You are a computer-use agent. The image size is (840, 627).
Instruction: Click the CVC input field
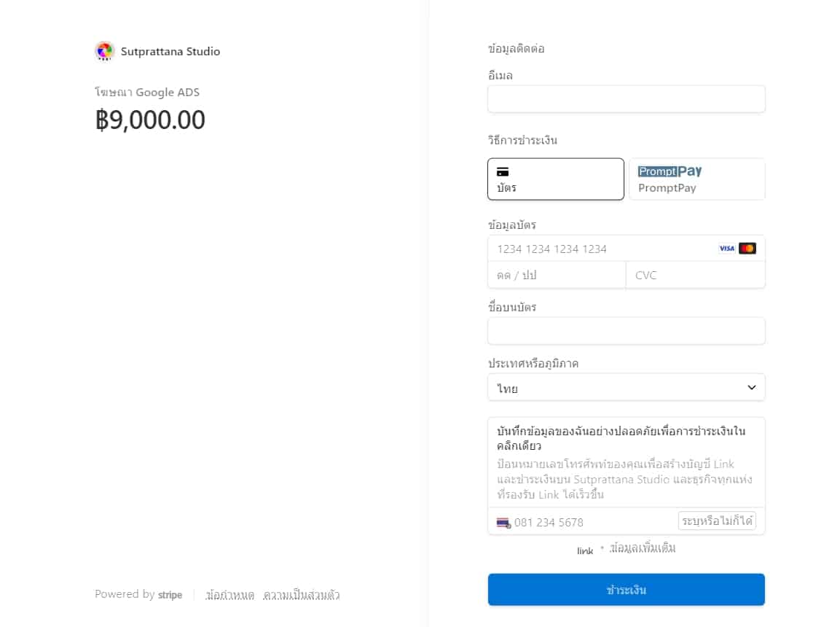click(x=695, y=275)
